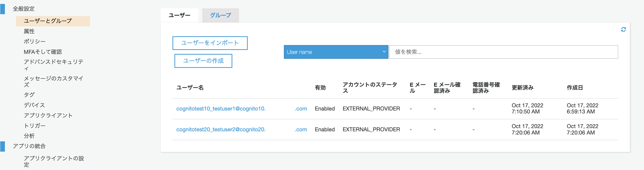Focus the 値を検索 search field
644x170 pixels.
pyautogui.click(x=503, y=52)
